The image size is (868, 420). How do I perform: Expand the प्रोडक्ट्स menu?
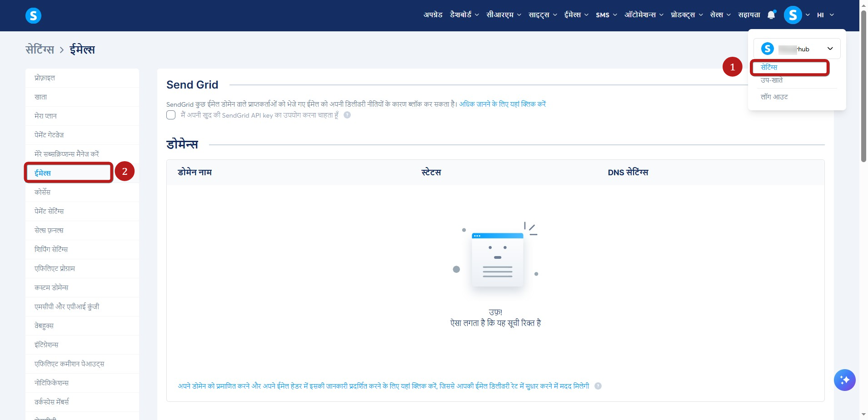click(687, 15)
